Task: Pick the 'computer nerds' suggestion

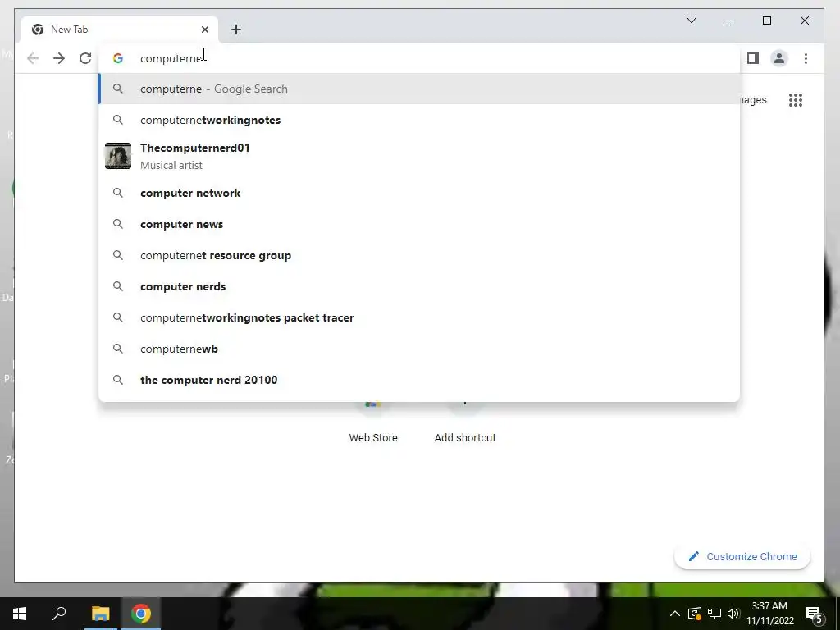Action: (x=419, y=286)
